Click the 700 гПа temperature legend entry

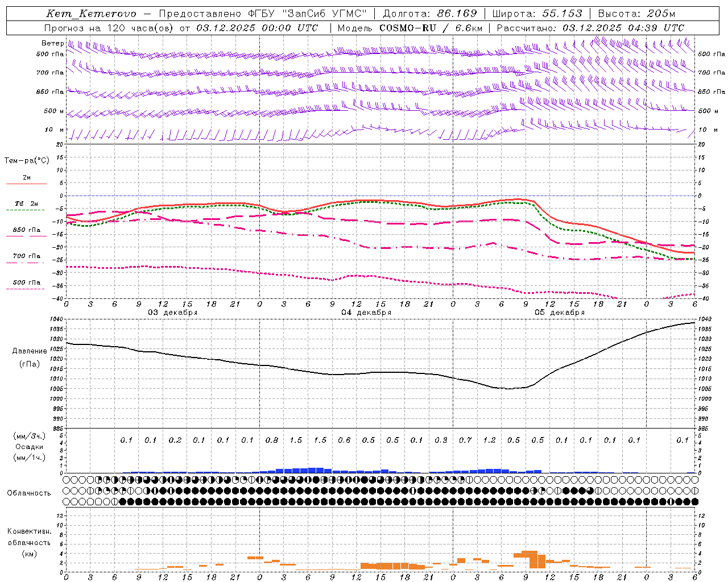(26, 256)
